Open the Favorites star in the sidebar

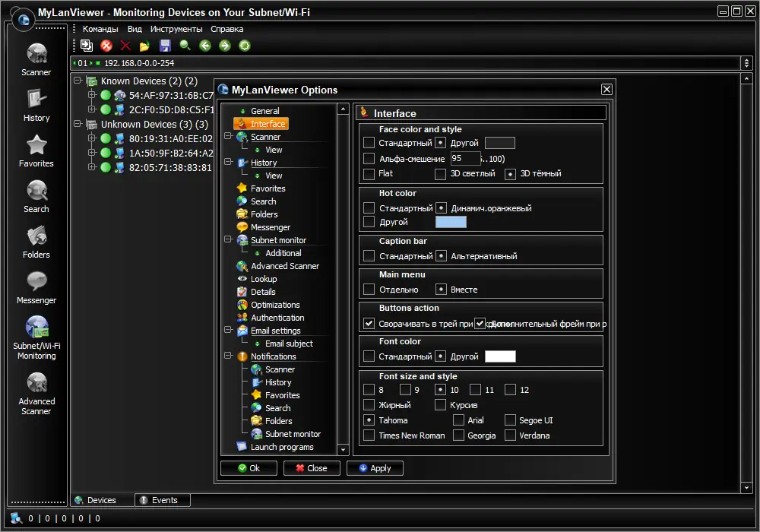tap(36, 150)
